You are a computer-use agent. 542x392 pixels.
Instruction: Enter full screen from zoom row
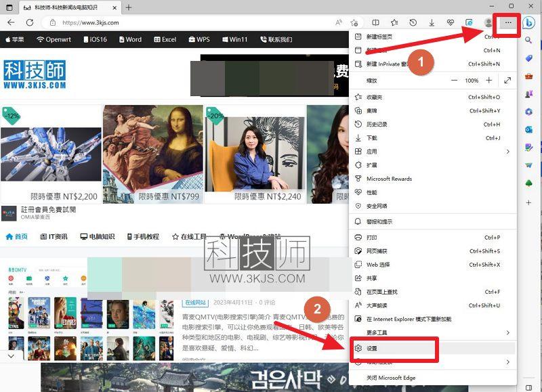tap(507, 81)
